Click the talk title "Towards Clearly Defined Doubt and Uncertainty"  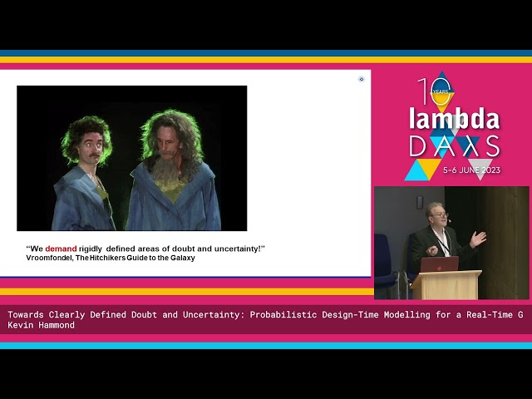pos(126,314)
